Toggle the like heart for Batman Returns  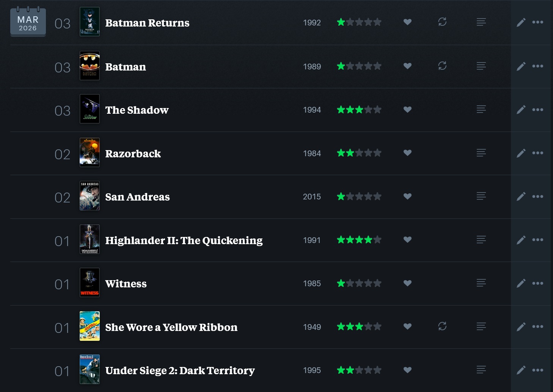pyautogui.click(x=408, y=22)
